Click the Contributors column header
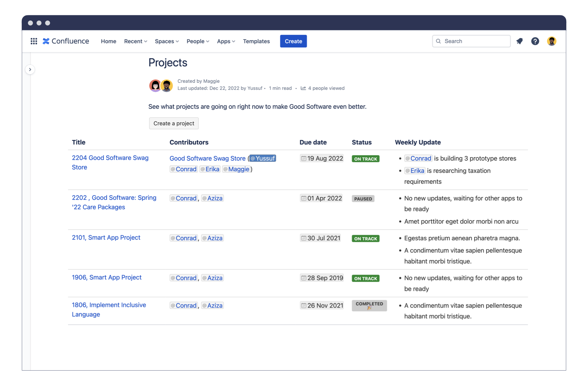Screen dimensions: 588x385 (189, 142)
